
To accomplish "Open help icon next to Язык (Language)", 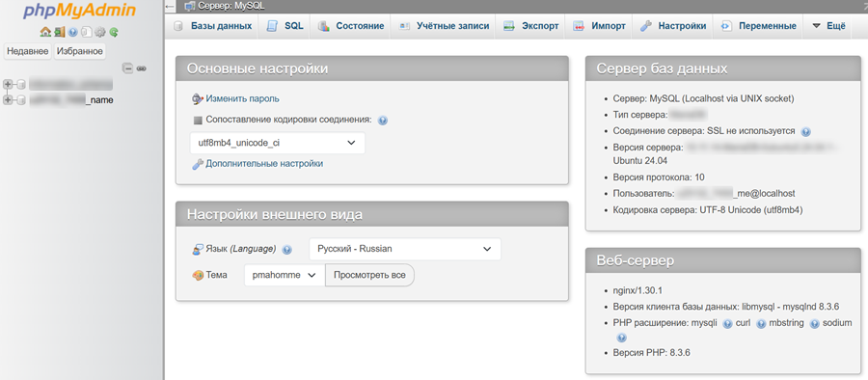I will pos(286,250).
